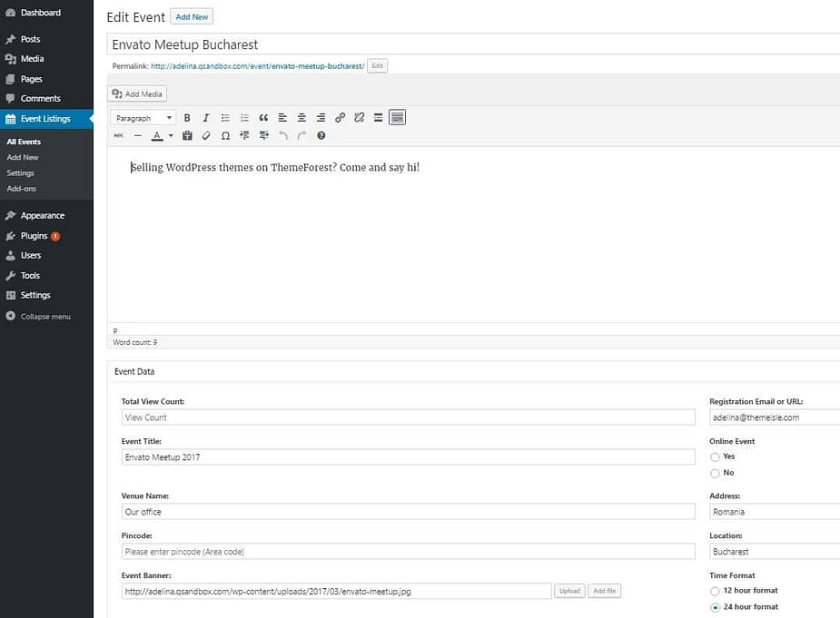
Task: Open Users menu
Action: tap(46, 255)
